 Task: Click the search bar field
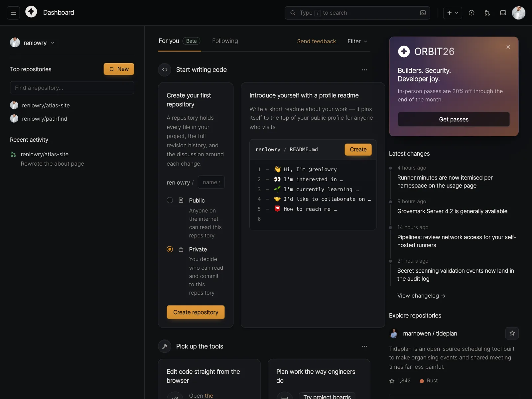point(357,13)
